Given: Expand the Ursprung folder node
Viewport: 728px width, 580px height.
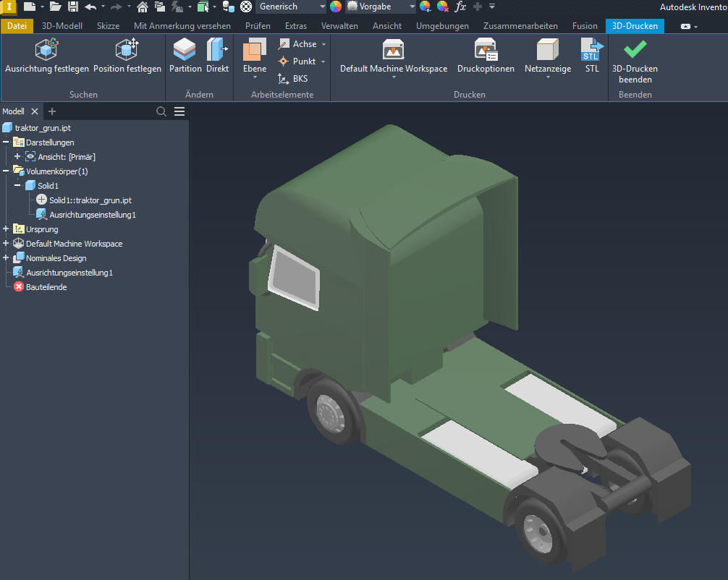Looking at the screenshot, I should click(7, 229).
